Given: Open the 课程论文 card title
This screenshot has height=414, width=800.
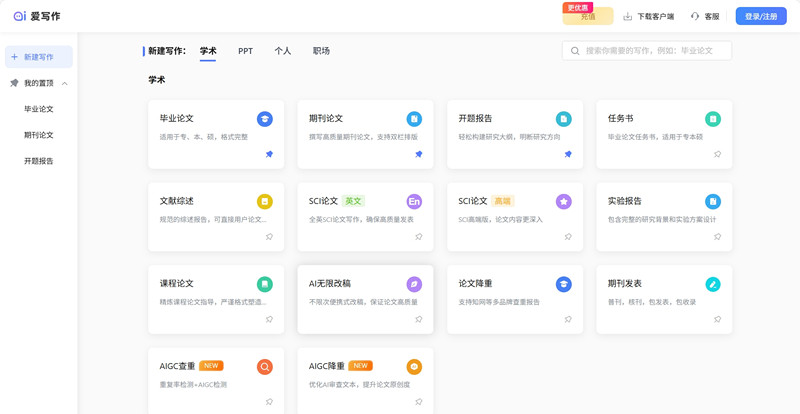Looking at the screenshot, I should pos(177,284).
